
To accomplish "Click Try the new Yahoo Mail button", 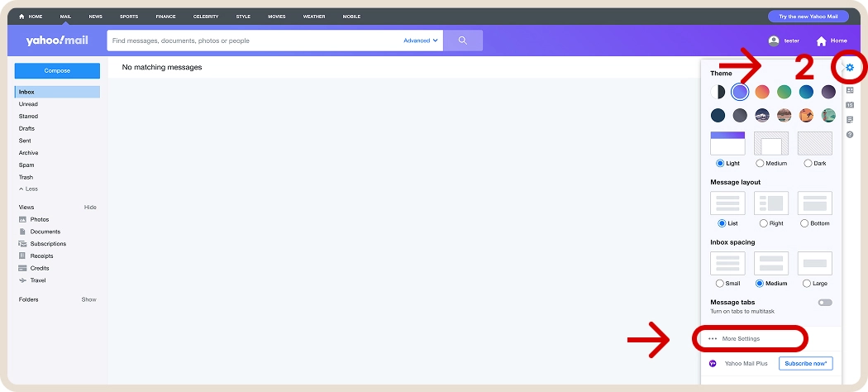I will (808, 17).
